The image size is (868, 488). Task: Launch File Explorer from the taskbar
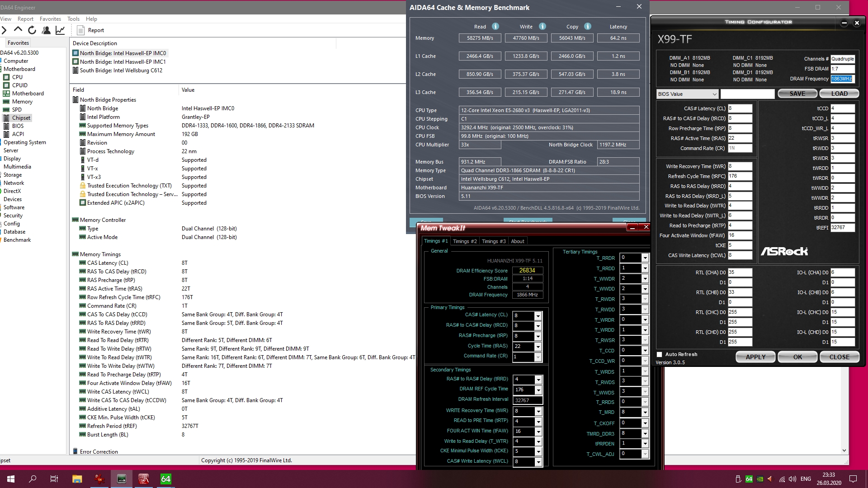pyautogui.click(x=77, y=479)
